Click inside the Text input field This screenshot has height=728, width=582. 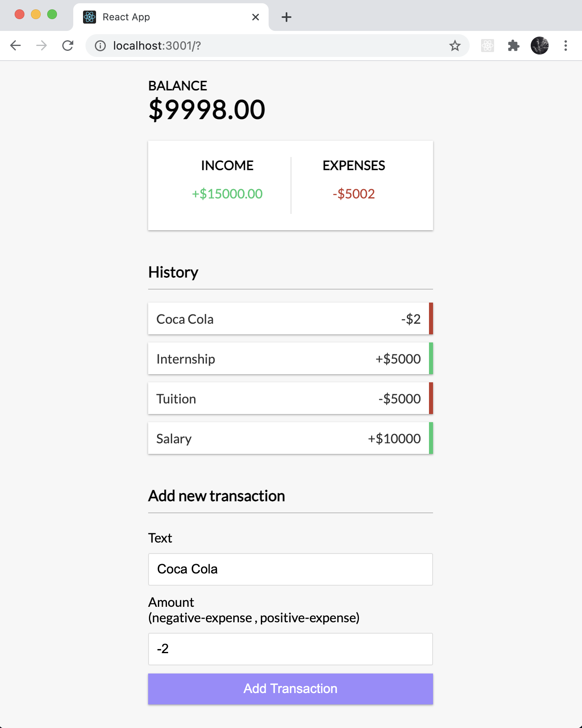point(290,569)
